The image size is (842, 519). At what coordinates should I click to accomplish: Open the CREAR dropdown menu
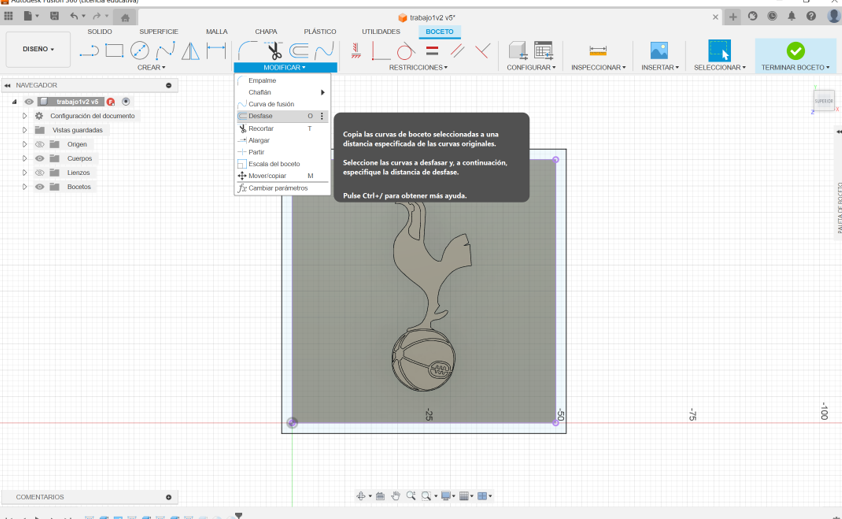tap(151, 68)
